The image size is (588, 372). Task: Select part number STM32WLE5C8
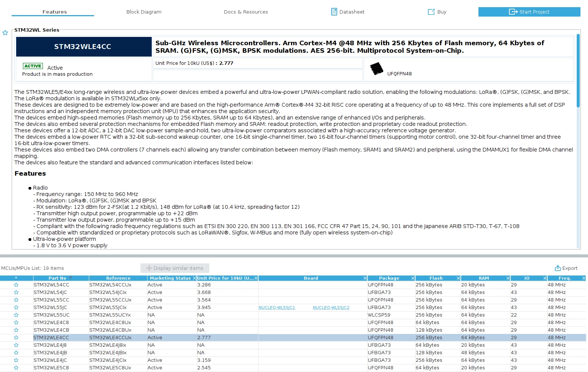click(x=51, y=368)
